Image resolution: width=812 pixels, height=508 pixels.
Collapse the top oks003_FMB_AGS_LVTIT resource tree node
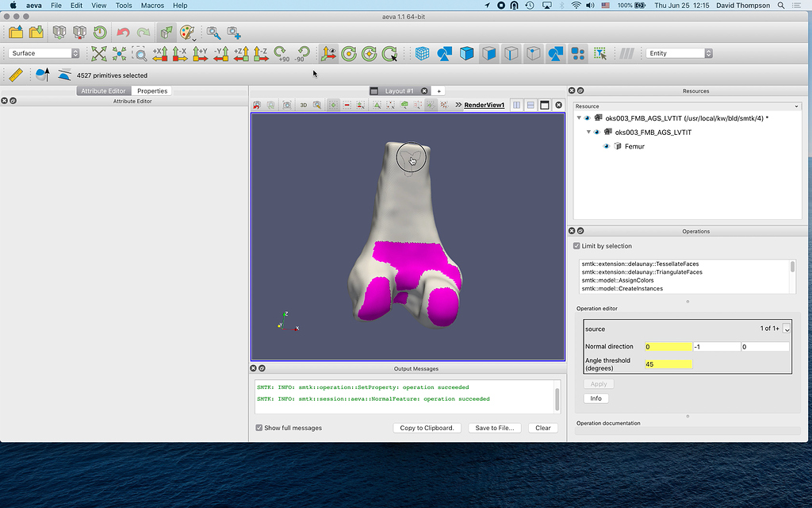(x=579, y=118)
